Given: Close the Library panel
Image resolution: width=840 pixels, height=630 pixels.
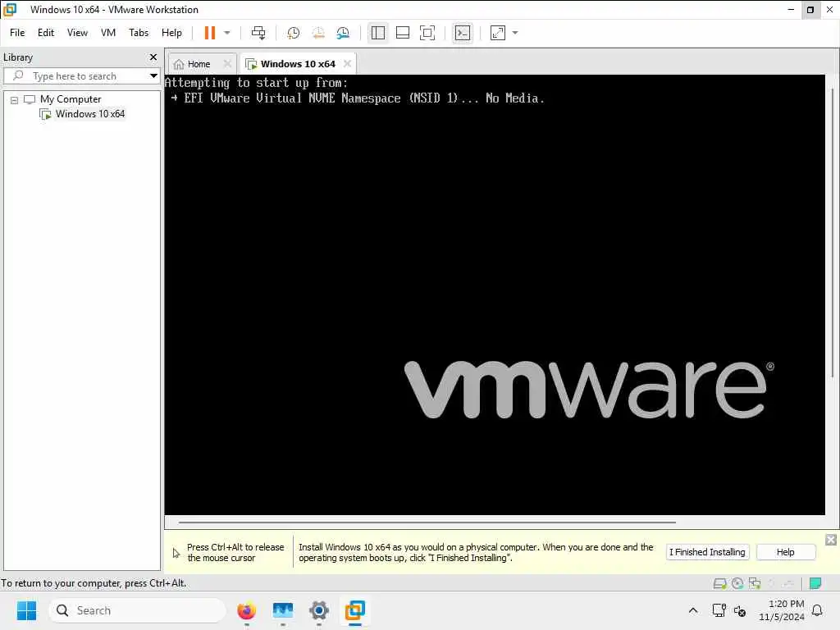Looking at the screenshot, I should (153, 57).
